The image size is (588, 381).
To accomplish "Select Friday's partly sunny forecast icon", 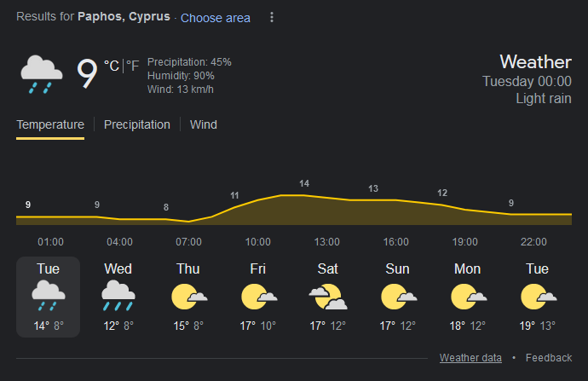I will point(259,297).
